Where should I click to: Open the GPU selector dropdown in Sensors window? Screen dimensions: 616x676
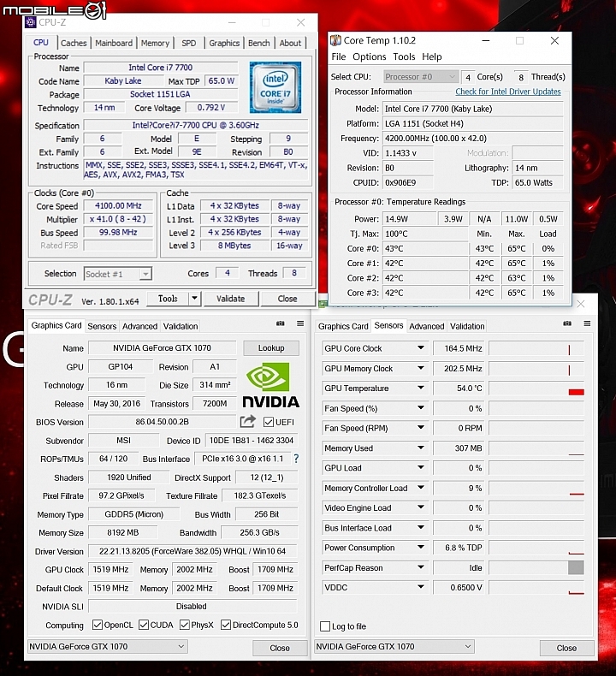coord(394,646)
